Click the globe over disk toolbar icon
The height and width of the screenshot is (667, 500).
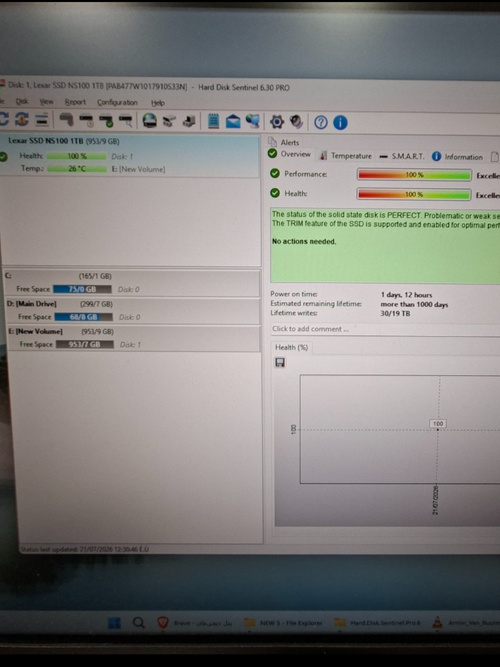pos(149,121)
